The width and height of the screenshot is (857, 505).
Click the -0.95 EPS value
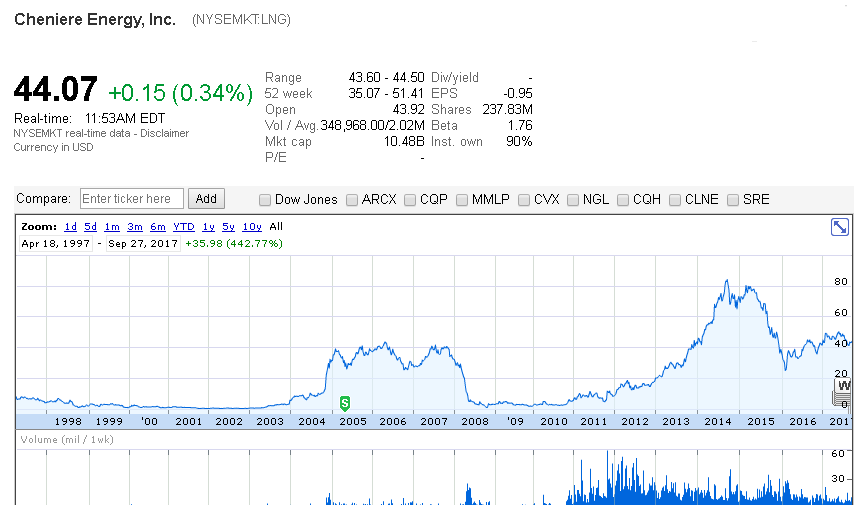(518, 93)
